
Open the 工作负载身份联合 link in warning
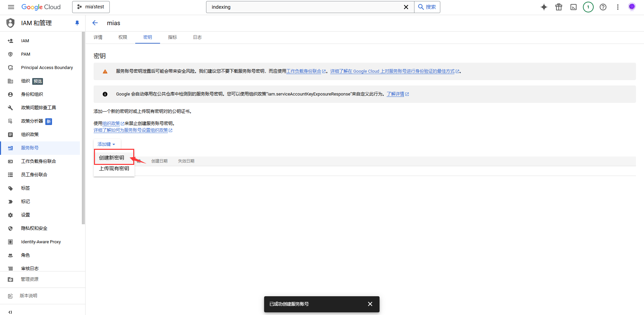click(304, 71)
